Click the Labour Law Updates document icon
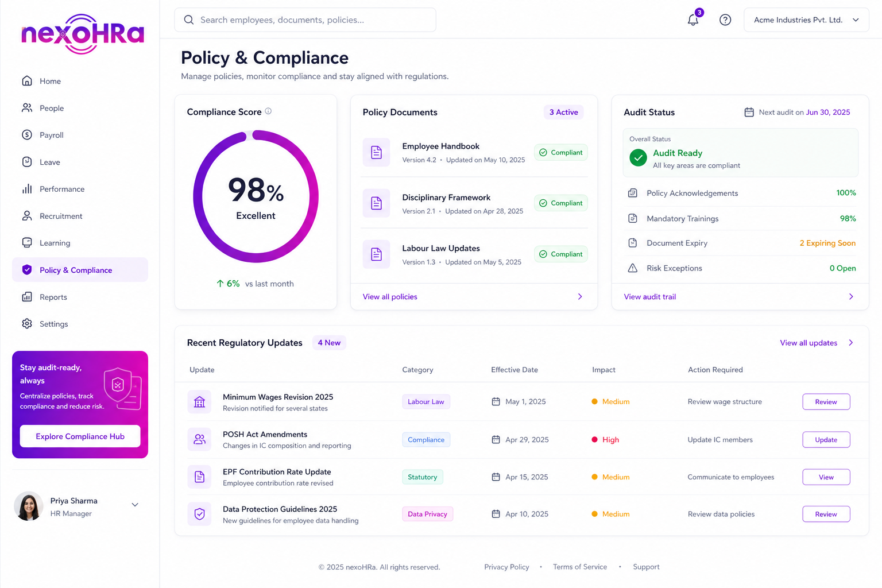This screenshot has width=882, height=588. tap(377, 254)
